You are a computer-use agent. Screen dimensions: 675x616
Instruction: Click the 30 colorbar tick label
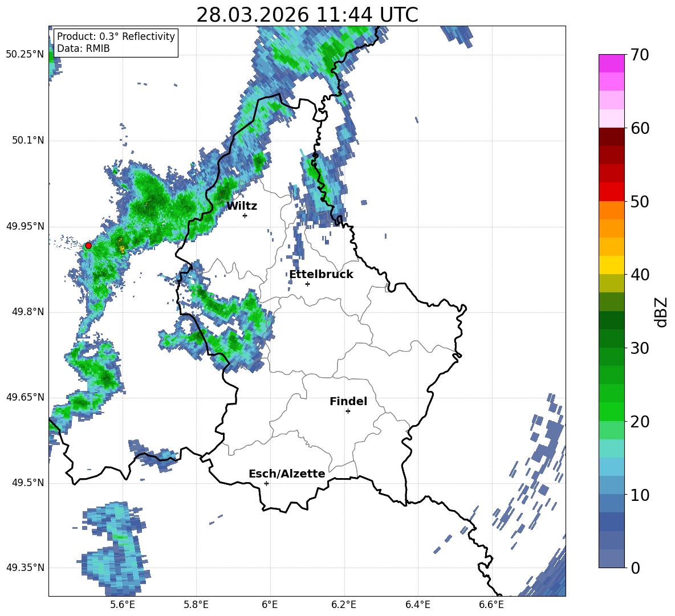tap(639, 348)
